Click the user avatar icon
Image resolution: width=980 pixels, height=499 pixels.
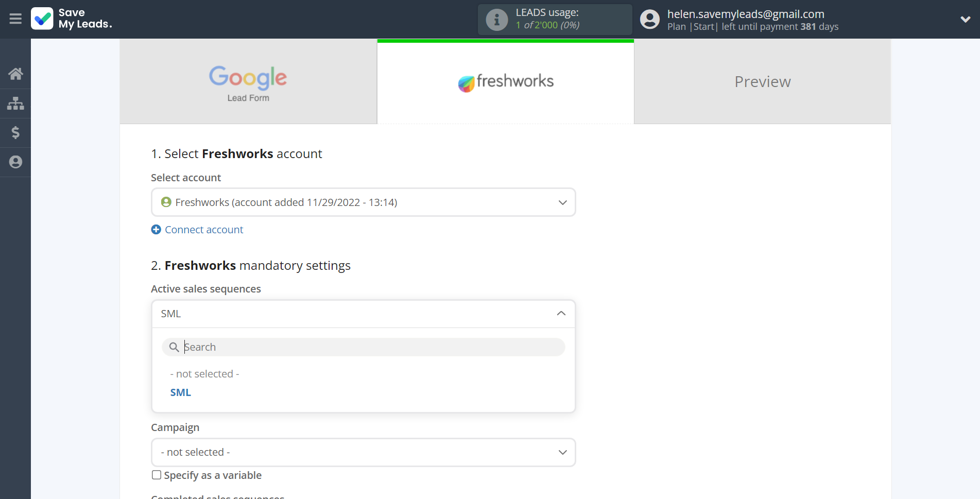pyautogui.click(x=650, y=20)
